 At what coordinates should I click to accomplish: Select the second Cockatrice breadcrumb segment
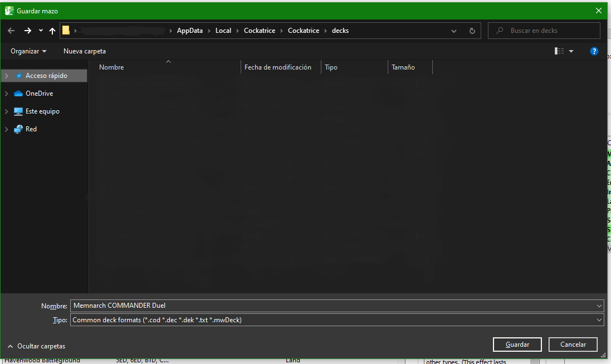coord(304,31)
